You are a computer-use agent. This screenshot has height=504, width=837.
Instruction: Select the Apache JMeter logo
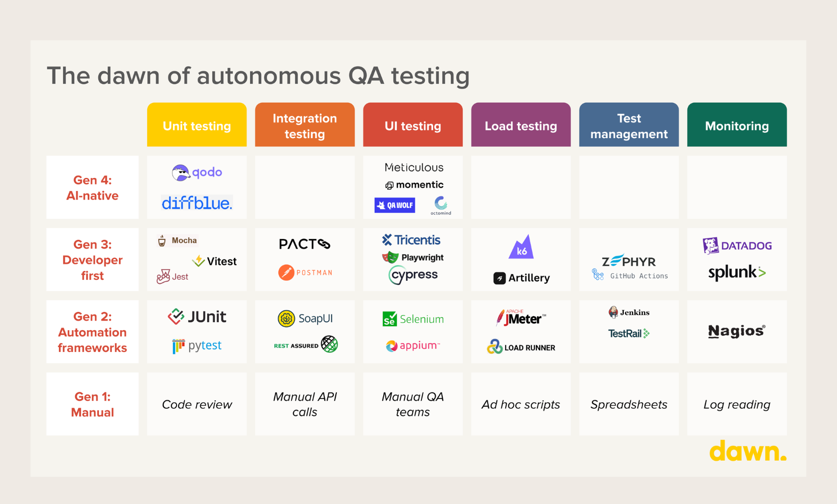pyautogui.click(x=521, y=318)
